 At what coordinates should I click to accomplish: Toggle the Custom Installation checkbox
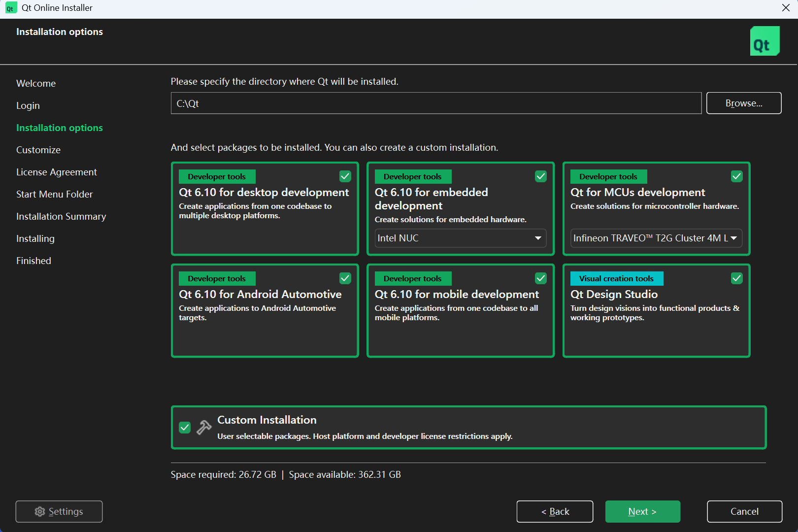(185, 428)
